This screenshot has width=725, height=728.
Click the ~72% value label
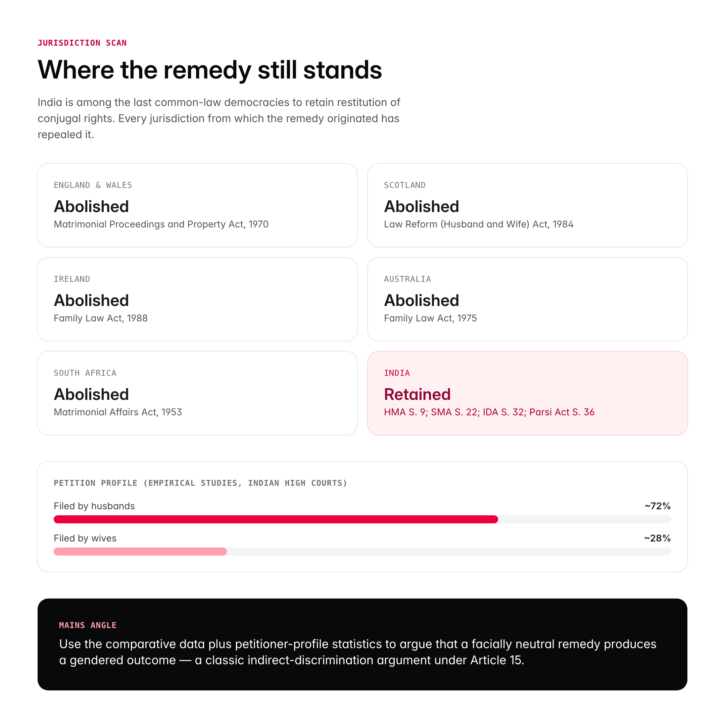[x=657, y=506]
